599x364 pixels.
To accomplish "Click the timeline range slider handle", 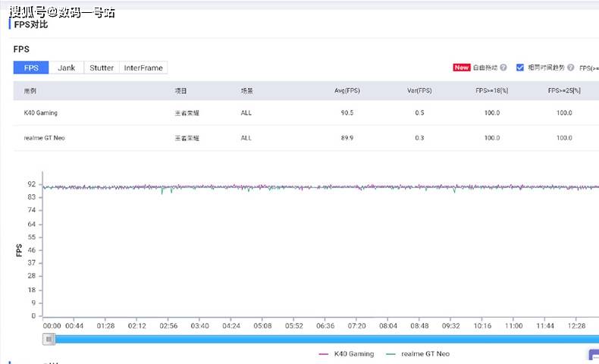I will [49, 339].
